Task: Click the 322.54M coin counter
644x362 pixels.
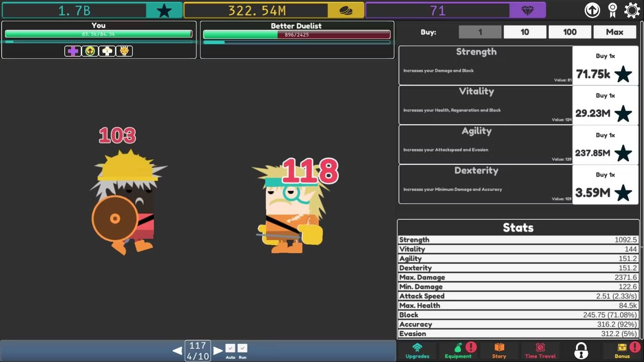Action: pos(256,10)
